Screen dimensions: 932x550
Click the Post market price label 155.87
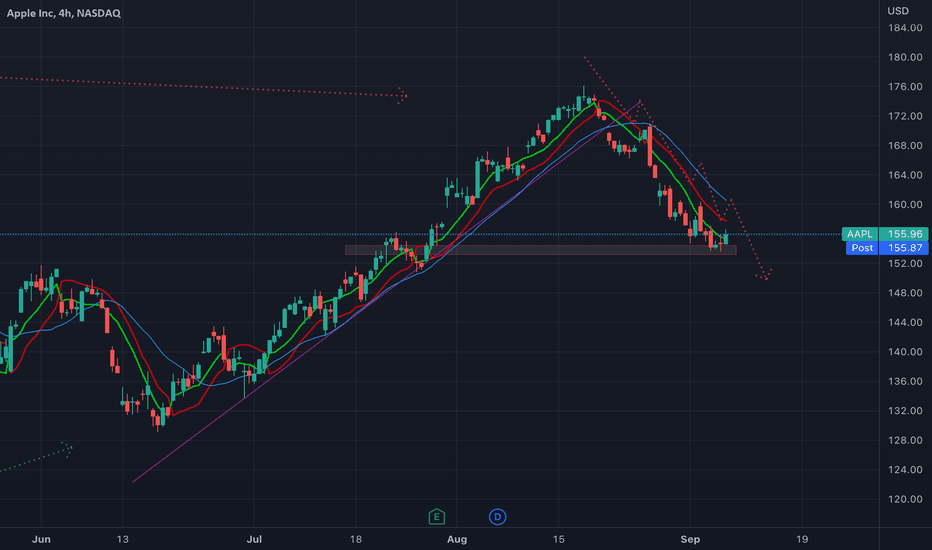click(x=887, y=248)
